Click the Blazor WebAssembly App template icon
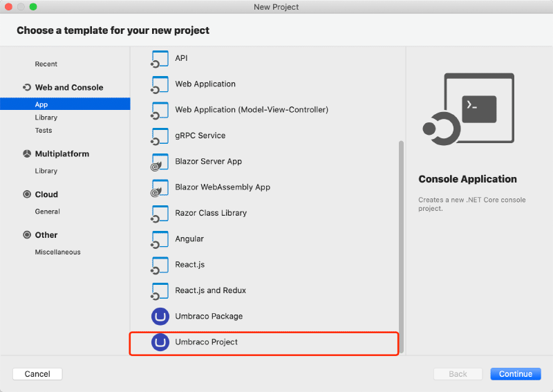The image size is (553, 392). [x=160, y=188]
